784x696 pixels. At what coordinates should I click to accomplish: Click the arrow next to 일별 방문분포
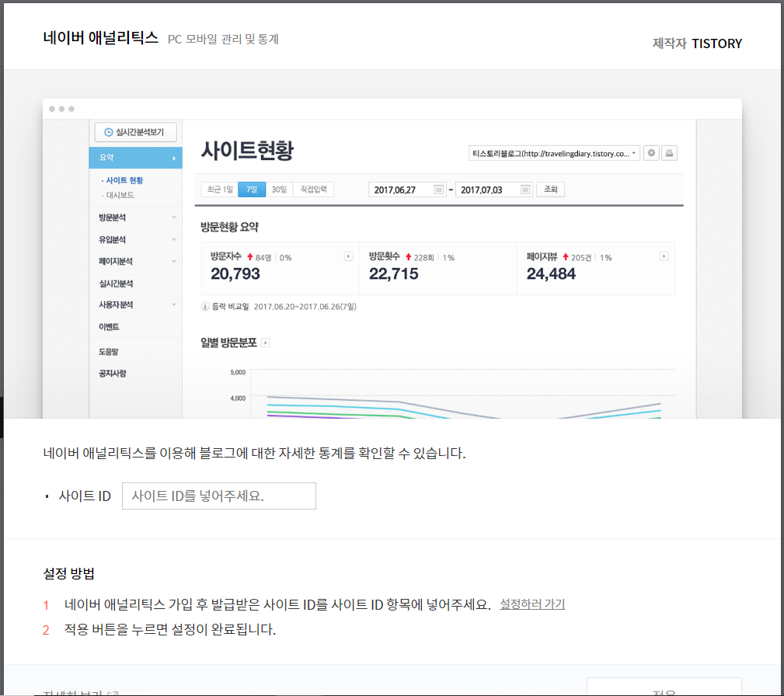266,343
